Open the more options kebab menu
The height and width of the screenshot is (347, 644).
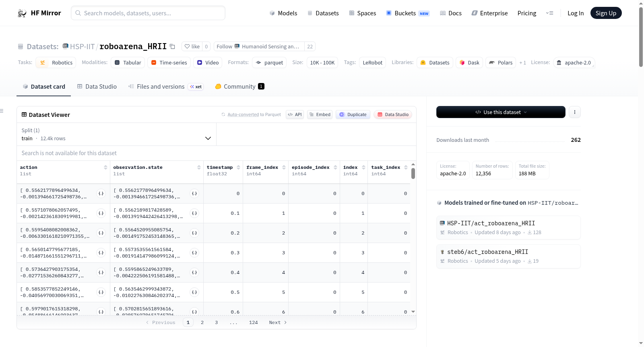[x=575, y=112]
